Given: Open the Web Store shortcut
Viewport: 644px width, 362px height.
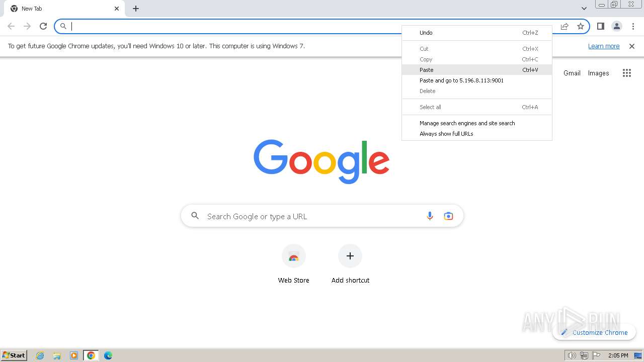Looking at the screenshot, I should point(294,264).
